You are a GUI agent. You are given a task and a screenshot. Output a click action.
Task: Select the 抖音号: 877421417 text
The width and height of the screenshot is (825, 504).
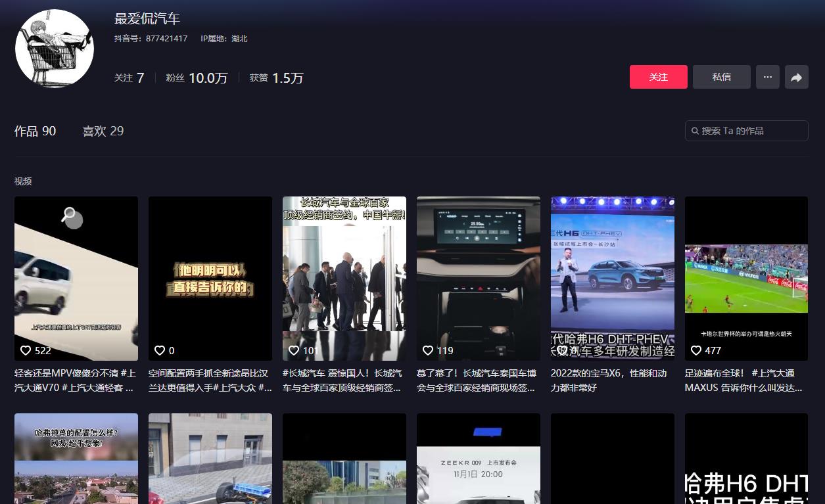point(151,39)
